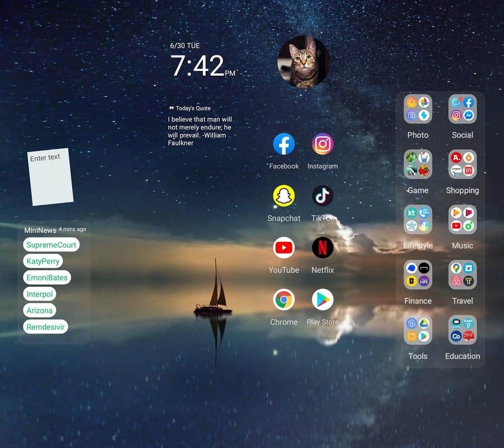504x448 pixels.
Task: Open the Game folder
Action: pos(418,165)
